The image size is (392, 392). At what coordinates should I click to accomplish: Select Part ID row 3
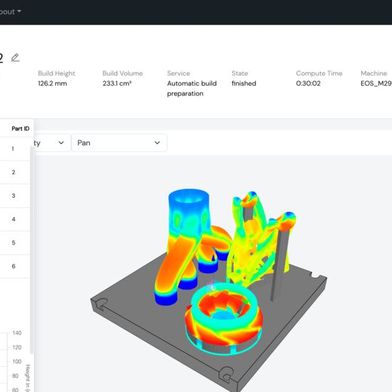click(x=15, y=196)
